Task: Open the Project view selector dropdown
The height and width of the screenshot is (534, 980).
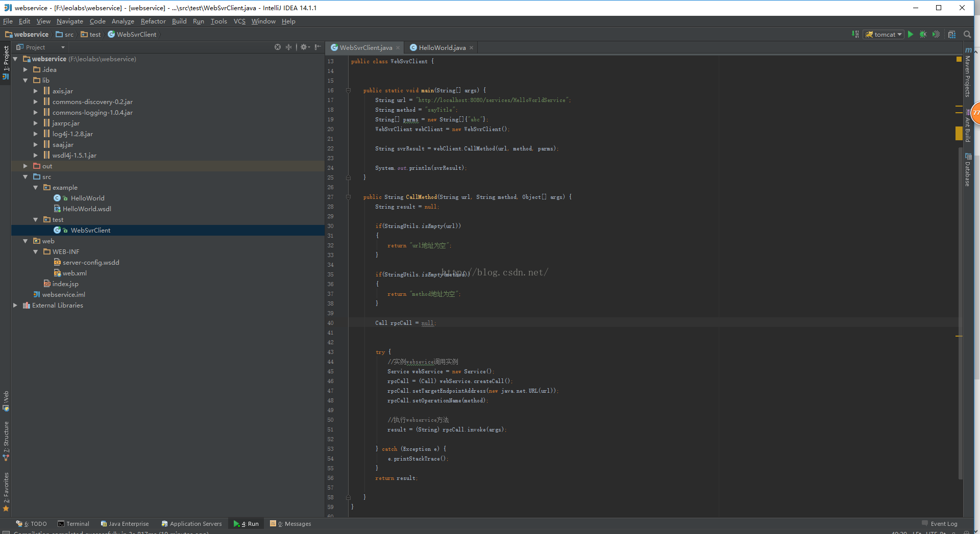Action: (41, 47)
